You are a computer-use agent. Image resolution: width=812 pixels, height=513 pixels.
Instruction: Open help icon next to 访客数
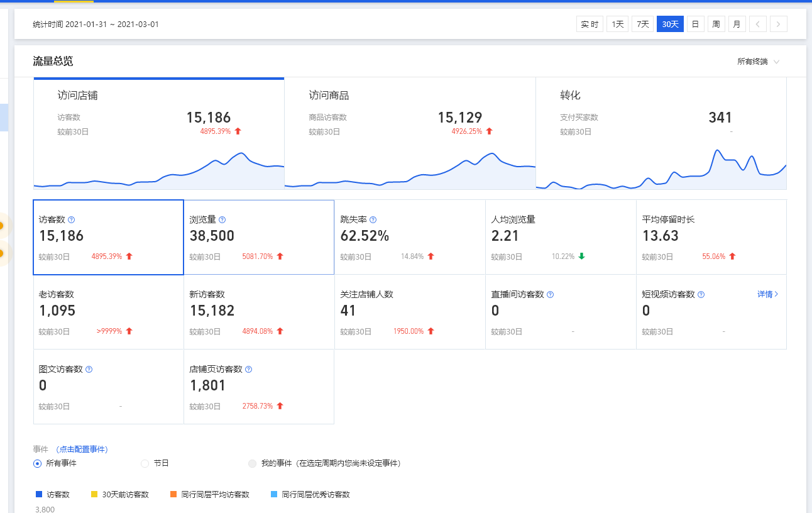point(71,220)
